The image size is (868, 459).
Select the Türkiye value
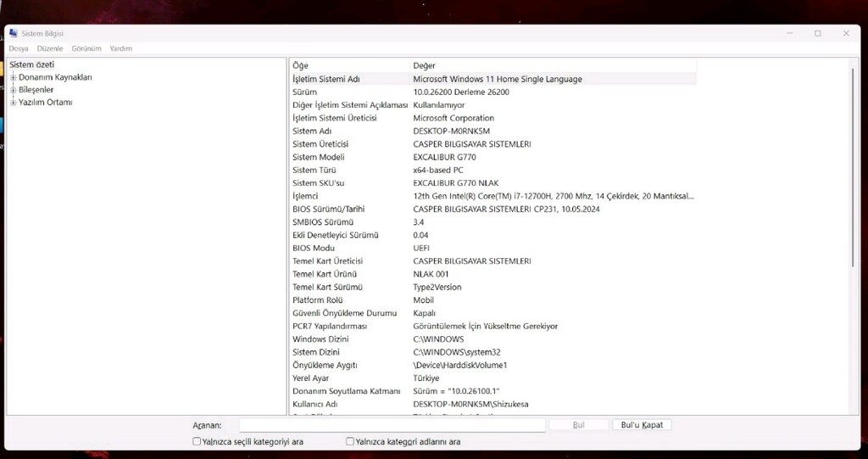426,378
